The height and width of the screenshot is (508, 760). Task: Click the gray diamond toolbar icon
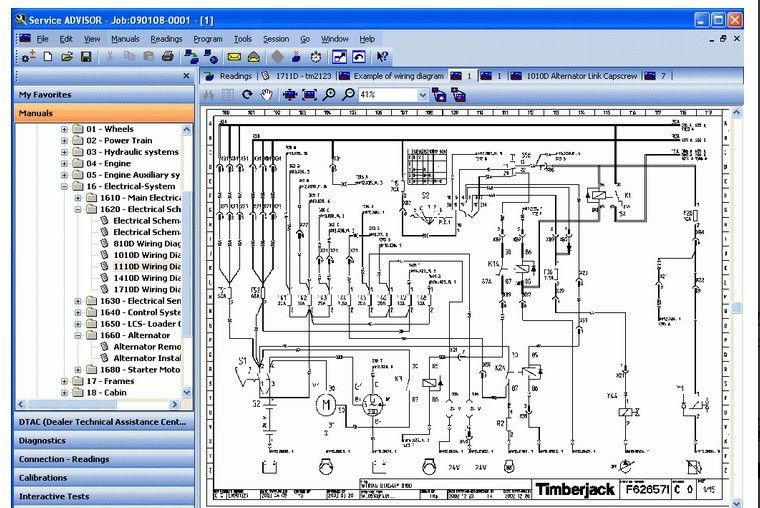277,57
